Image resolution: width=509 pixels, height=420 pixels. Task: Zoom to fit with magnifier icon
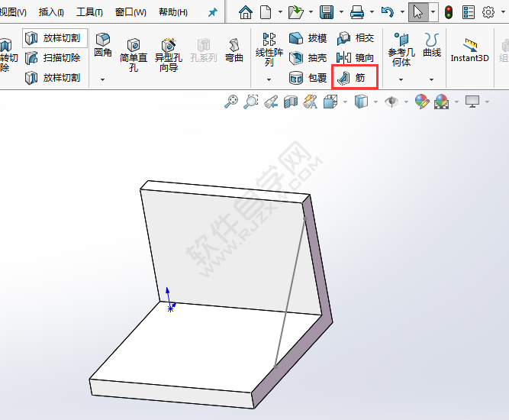231,102
